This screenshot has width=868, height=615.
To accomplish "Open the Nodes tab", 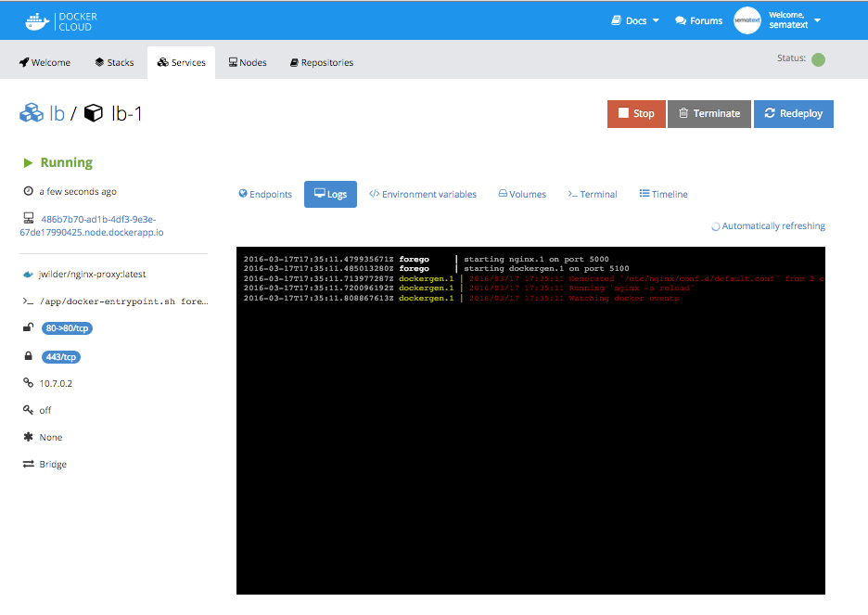I will [x=248, y=62].
